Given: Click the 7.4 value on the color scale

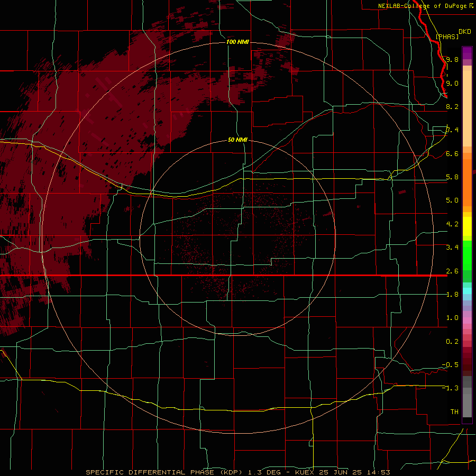Looking at the screenshot, I should [x=452, y=130].
